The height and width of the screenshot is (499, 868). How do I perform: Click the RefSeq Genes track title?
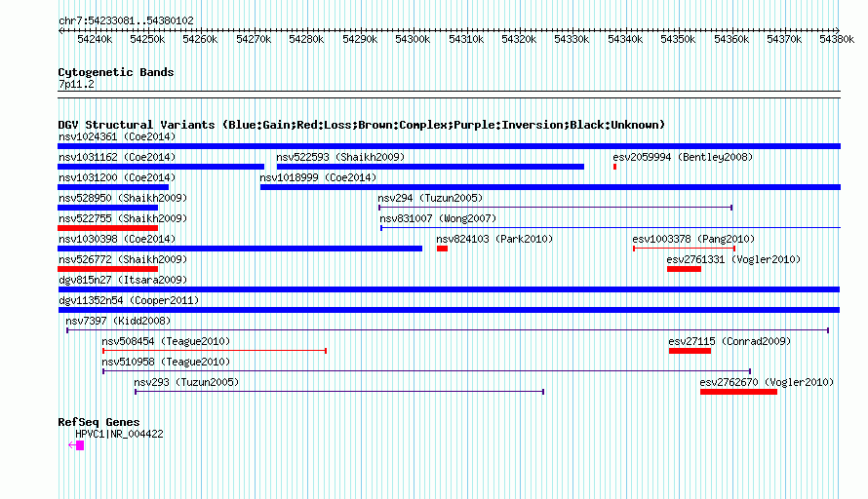click(x=99, y=422)
